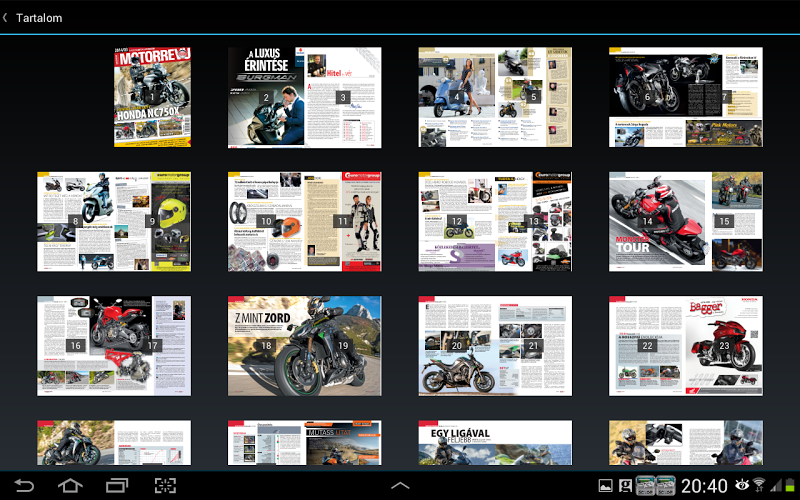Open page 22 thumbnail

pos(647,346)
